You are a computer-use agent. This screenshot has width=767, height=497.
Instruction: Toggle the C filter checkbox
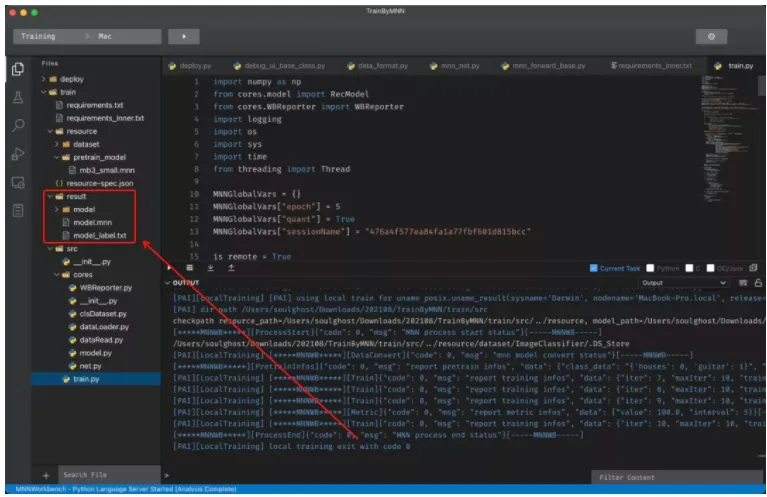[689, 268]
